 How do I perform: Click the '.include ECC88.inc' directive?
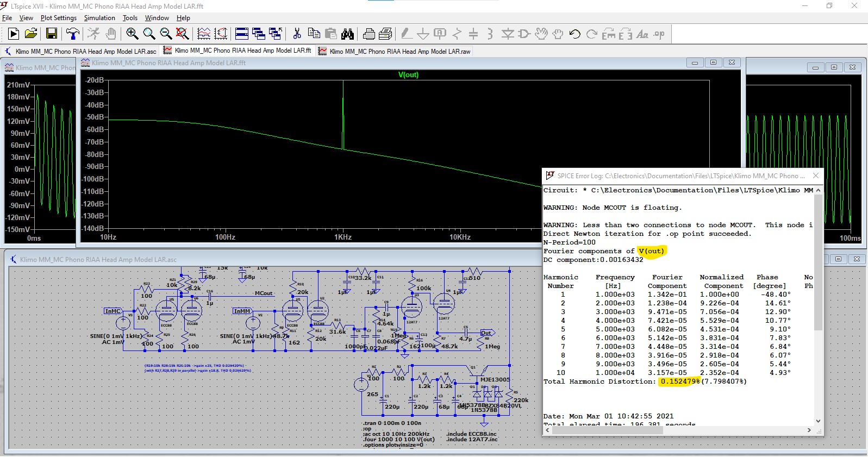click(471, 434)
